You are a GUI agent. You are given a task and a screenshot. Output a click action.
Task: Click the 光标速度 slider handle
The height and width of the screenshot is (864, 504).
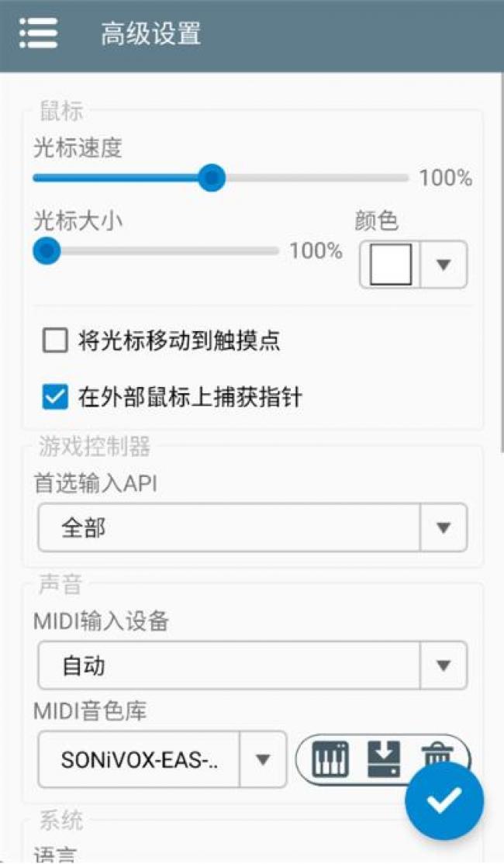pos(211,178)
